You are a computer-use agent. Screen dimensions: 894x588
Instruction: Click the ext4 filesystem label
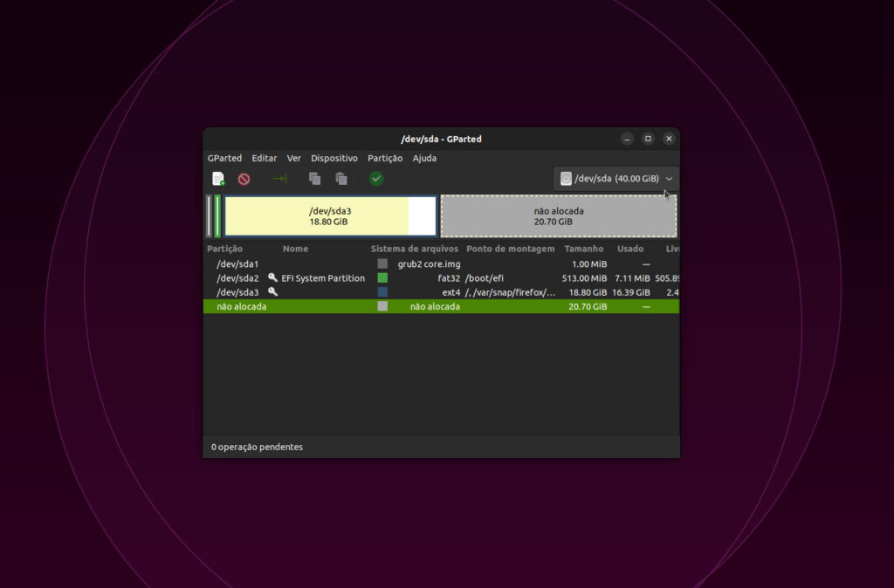click(x=451, y=292)
